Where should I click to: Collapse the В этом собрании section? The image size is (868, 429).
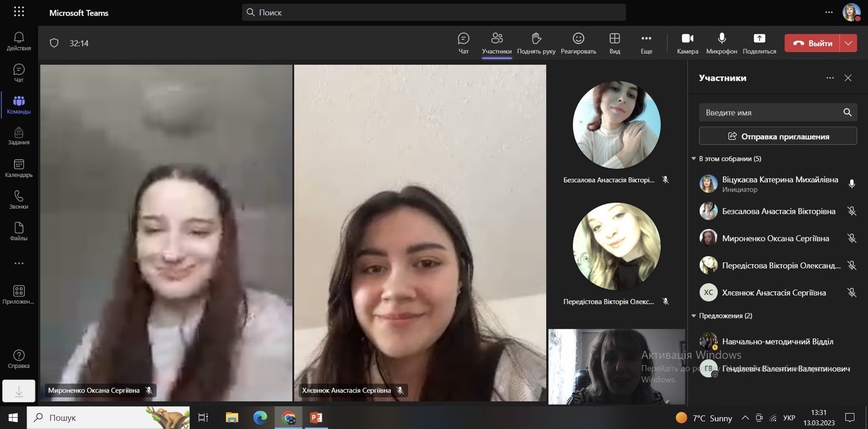click(693, 159)
